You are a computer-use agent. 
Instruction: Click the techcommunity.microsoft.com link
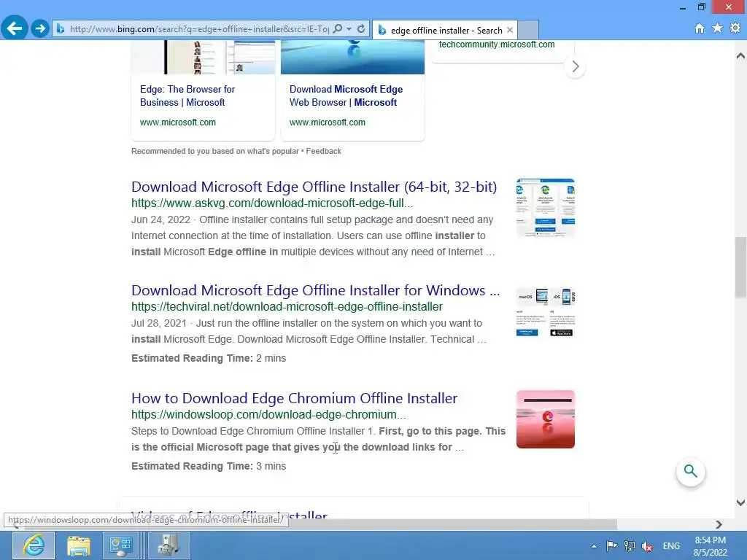tap(496, 44)
